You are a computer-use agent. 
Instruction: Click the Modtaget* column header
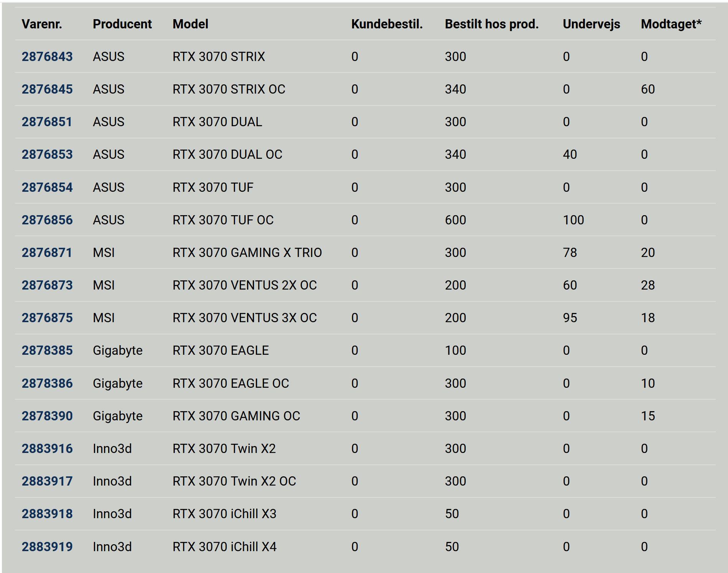pos(671,24)
